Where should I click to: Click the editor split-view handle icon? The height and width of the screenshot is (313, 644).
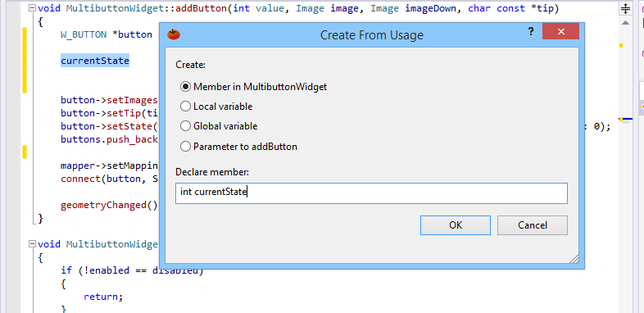625,9
